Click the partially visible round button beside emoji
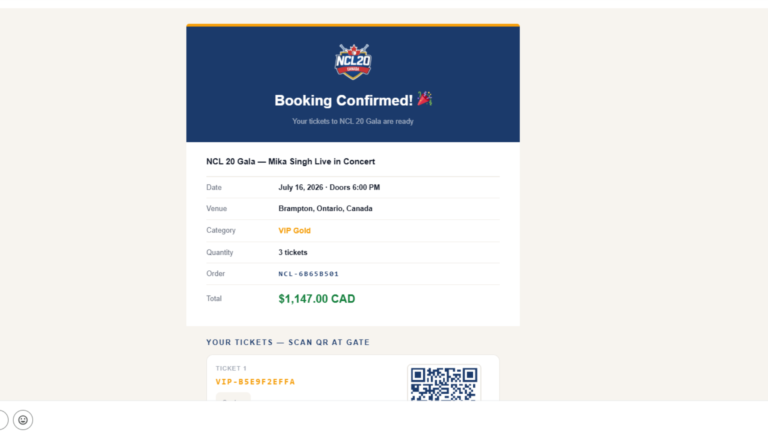 click(3, 420)
